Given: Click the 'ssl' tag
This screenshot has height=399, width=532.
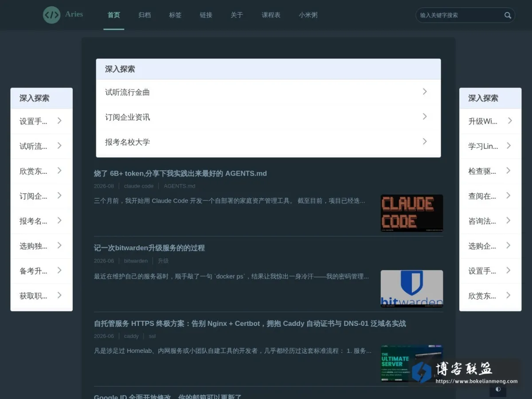Looking at the screenshot, I should 153,336.
